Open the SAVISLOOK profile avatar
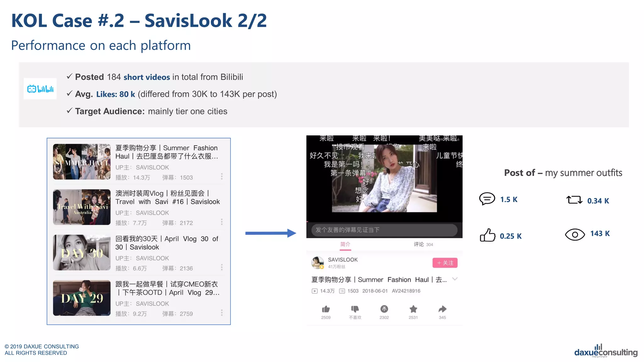Screen dimensions: 644x362 318,263
